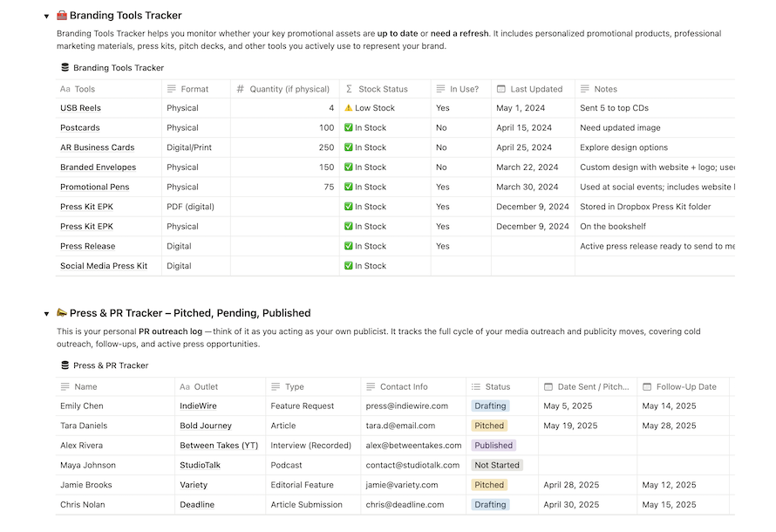Click the Stock Status formula icon
The image size is (776, 532).
pyautogui.click(x=349, y=89)
